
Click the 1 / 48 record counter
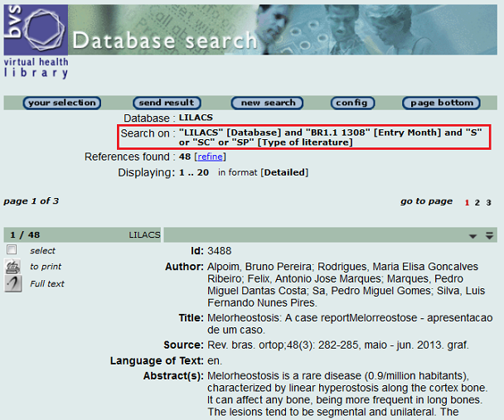coord(25,235)
